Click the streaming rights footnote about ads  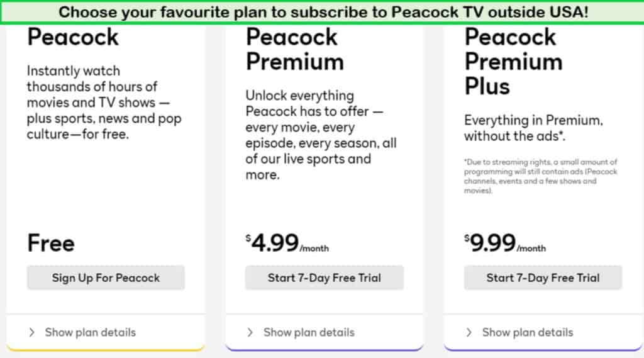tap(541, 176)
